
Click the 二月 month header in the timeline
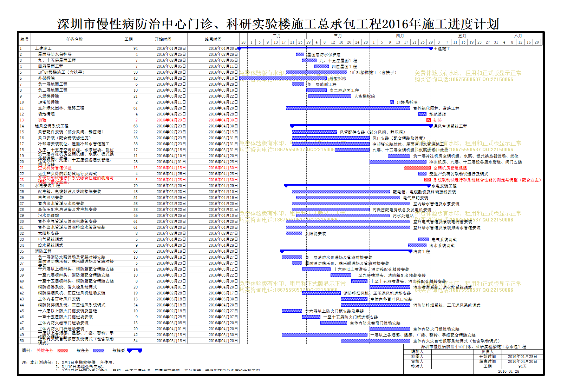click(276, 36)
